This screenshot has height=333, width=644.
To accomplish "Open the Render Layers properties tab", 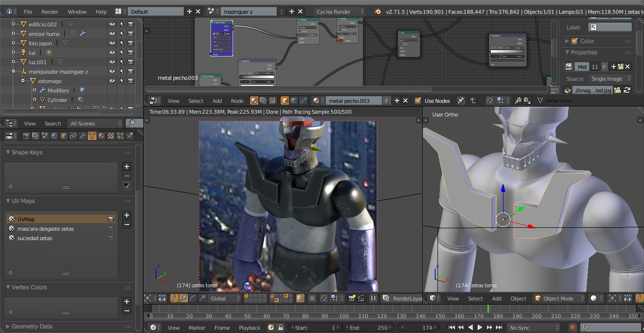I will [35, 136].
